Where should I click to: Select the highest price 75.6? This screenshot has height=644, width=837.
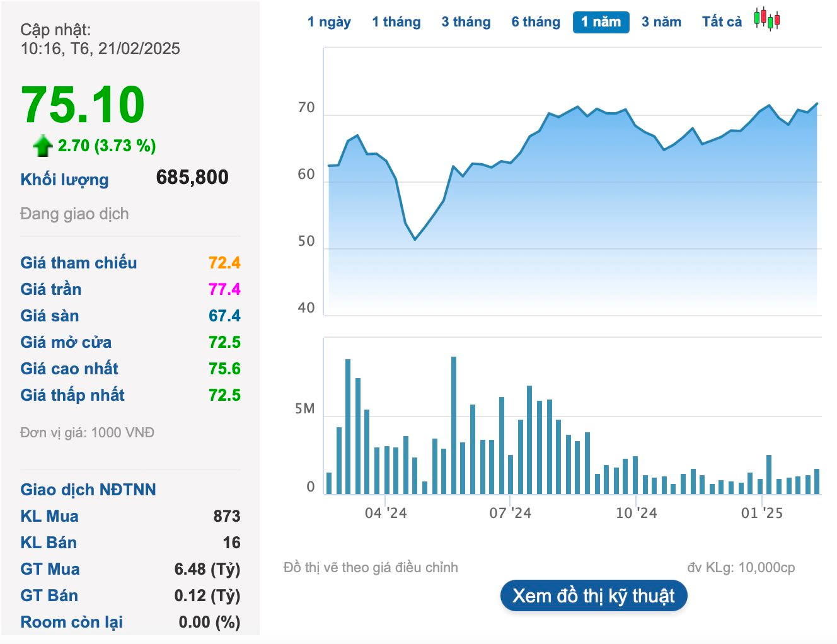(224, 369)
